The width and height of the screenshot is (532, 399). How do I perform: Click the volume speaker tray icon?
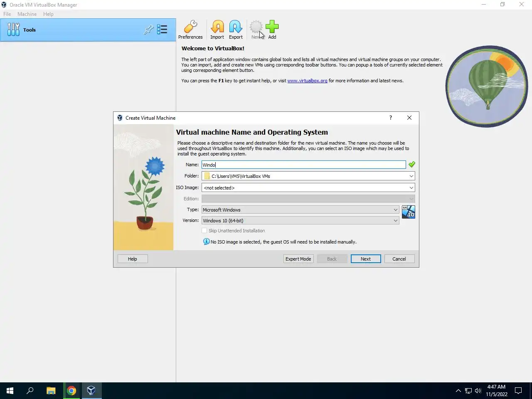[x=478, y=391]
